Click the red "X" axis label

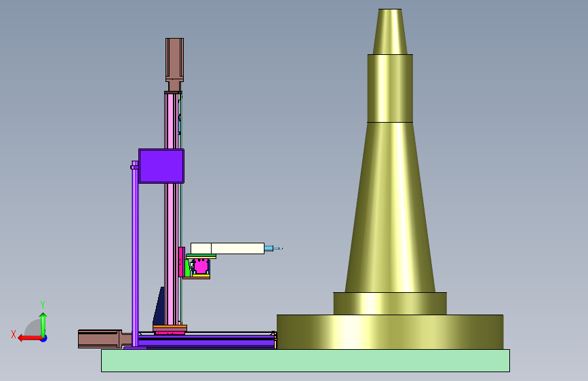tap(14, 334)
